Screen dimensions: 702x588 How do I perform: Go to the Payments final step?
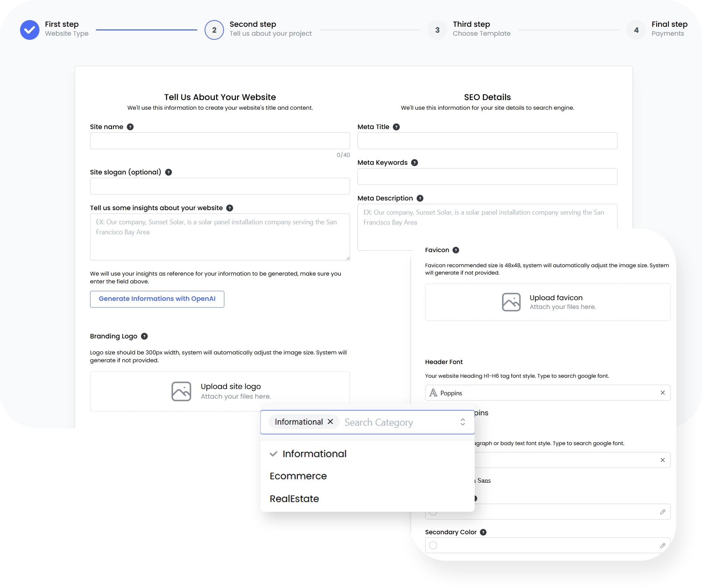click(x=637, y=30)
